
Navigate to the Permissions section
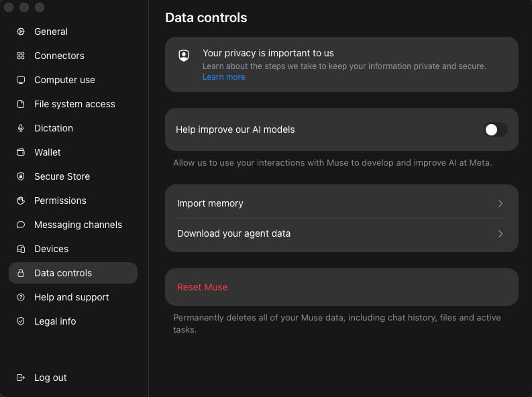coord(73,201)
